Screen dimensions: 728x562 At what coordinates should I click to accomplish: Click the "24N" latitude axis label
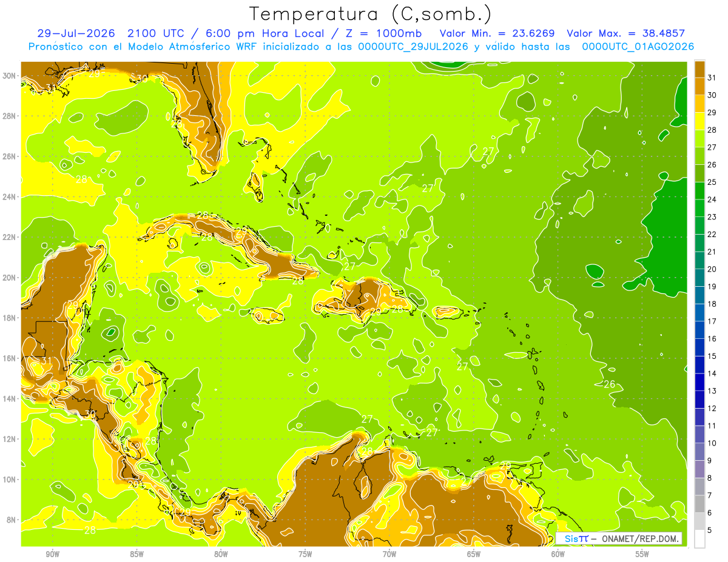click(9, 197)
